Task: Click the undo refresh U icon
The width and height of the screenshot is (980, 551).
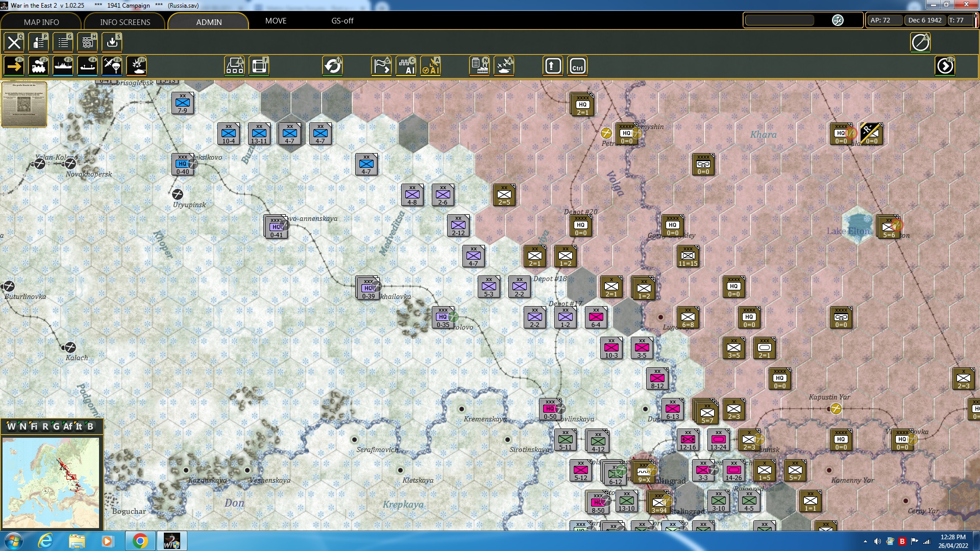Action: tap(333, 66)
